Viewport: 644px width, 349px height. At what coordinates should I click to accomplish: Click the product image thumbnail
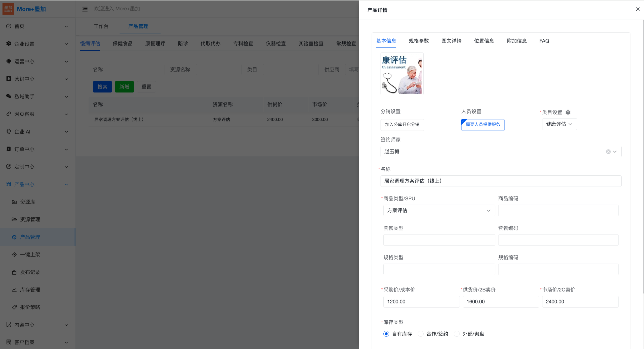[x=402, y=74]
